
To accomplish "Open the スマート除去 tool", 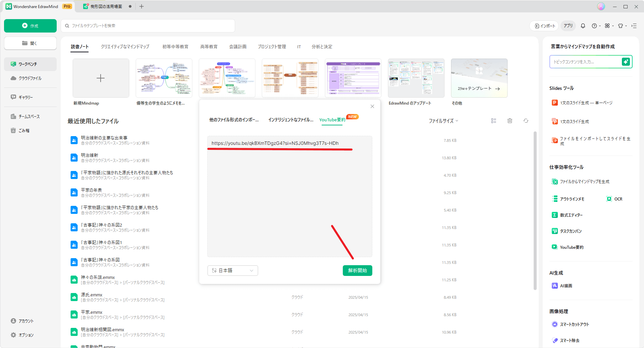I will coord(566,341).
